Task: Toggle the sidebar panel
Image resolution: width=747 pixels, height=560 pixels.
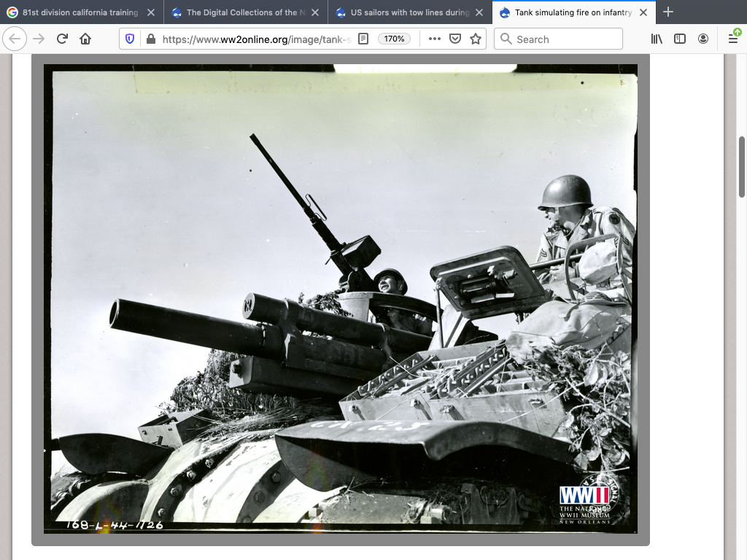Action: click(x=680, y=39)
